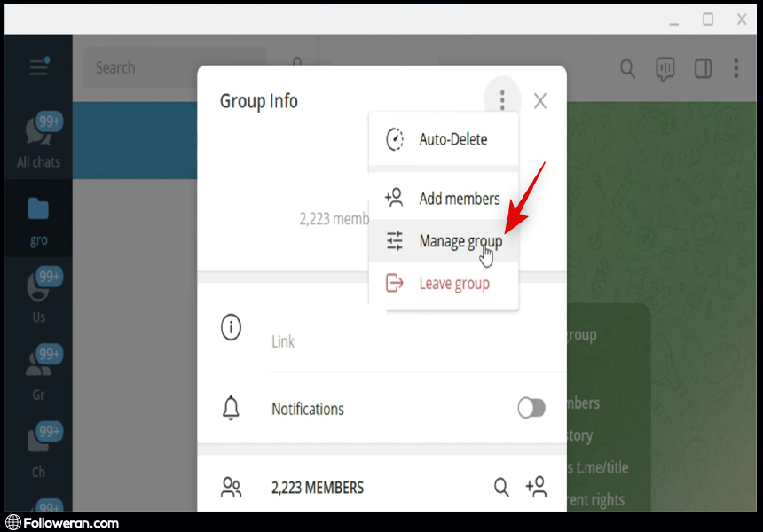Open the All chats folder

[38, 142]
